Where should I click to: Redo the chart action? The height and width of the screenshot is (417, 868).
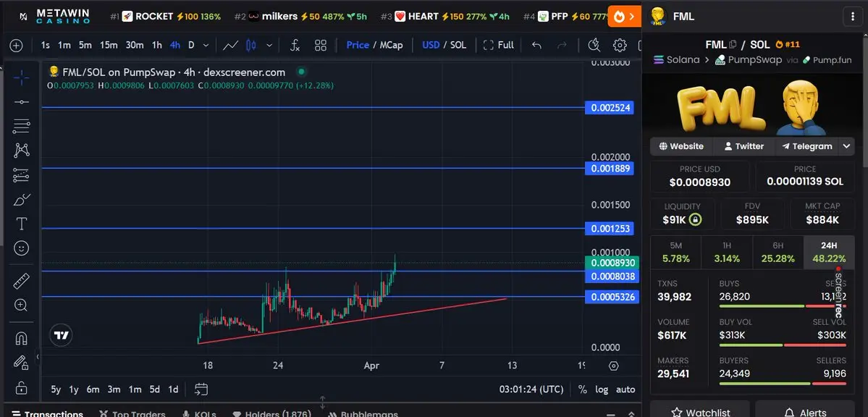point(562,46)
